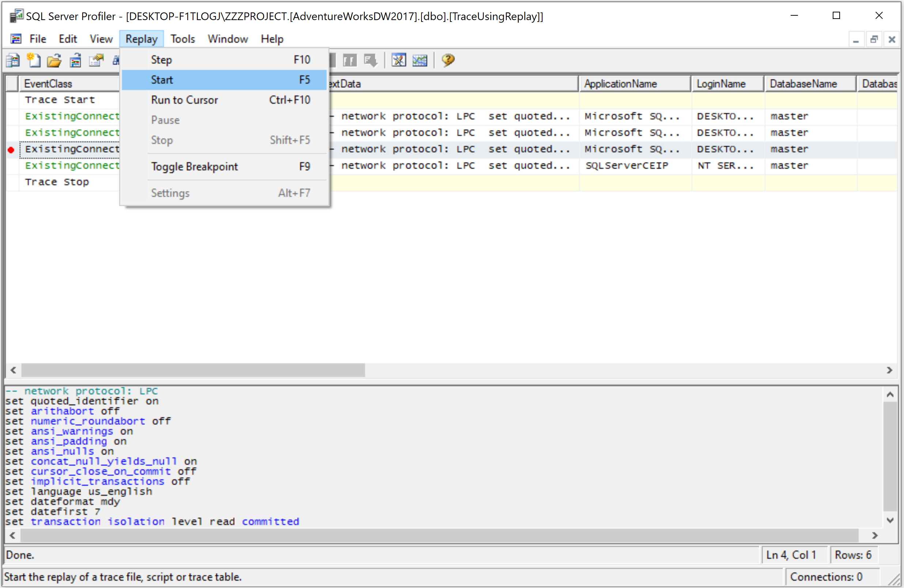Click the Help question mark icon
The width and height of the screenshot is (904, 588).
[448, 60]
